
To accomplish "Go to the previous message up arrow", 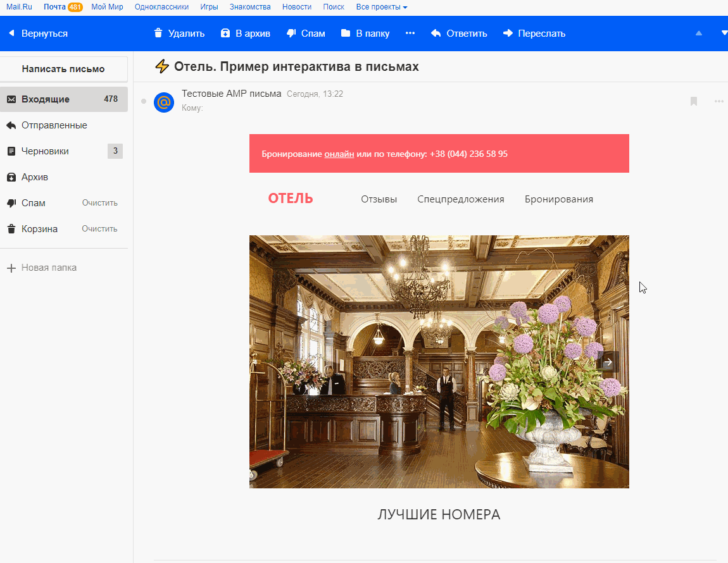I will coord(699,34).
